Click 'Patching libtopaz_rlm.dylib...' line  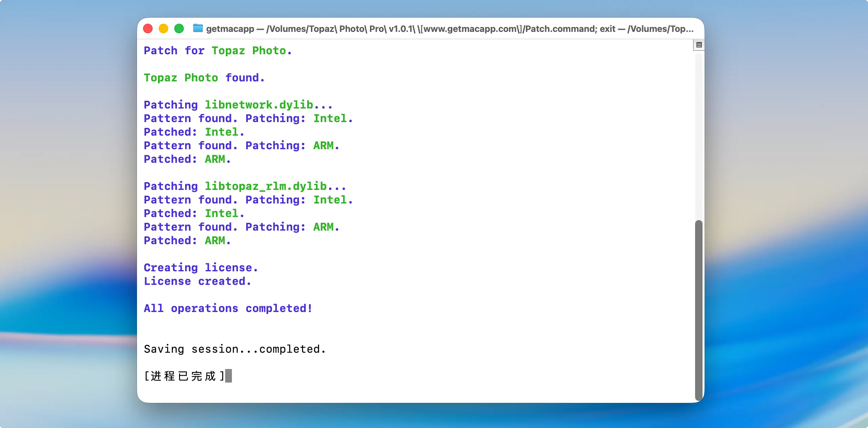click(245, 186)
